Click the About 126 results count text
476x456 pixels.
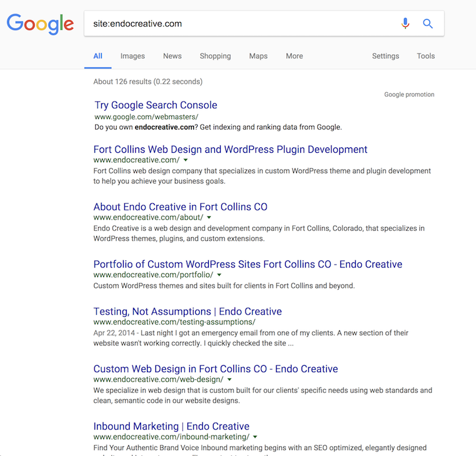point(148,81)
